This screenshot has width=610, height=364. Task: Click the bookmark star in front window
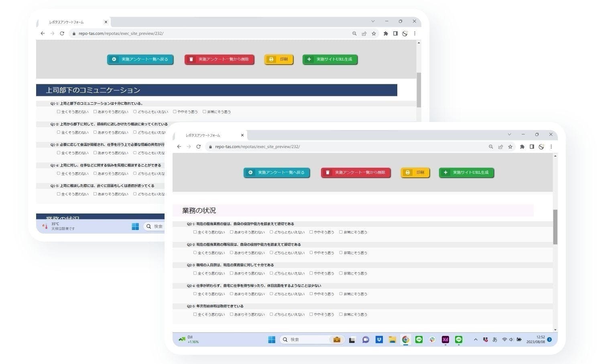(x=510, y=147)
